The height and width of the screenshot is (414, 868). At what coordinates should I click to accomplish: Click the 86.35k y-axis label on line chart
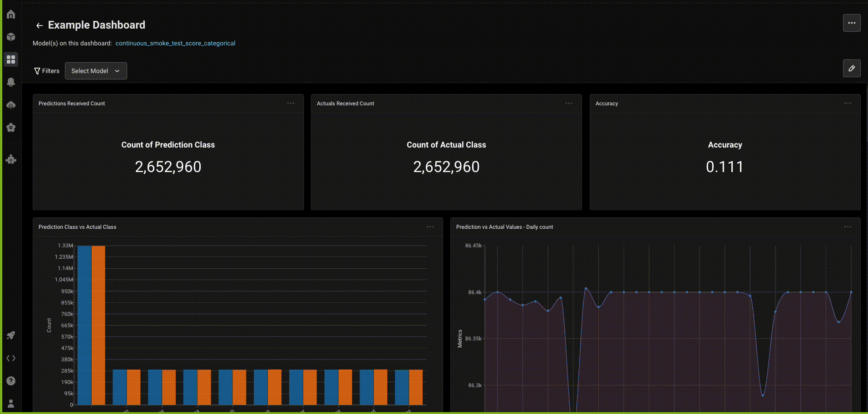[x=473, y=339]
